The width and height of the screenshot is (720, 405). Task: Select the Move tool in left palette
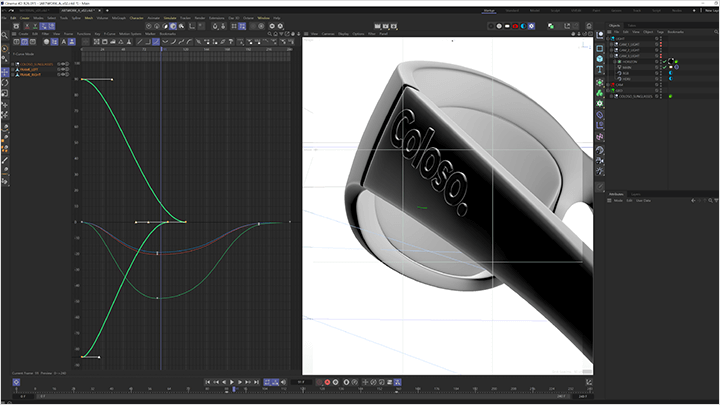(x=5, y=72)
